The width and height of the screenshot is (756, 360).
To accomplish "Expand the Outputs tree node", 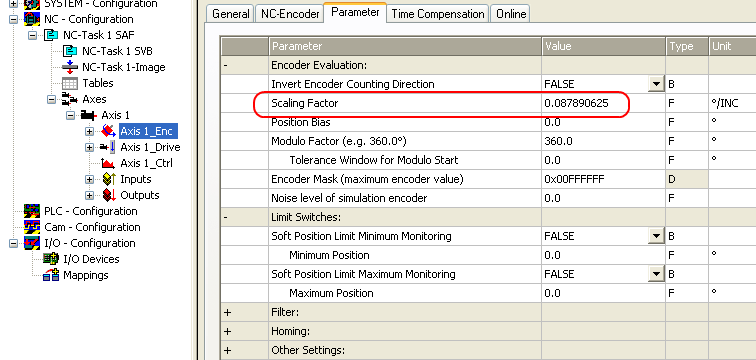I will 90,196.
